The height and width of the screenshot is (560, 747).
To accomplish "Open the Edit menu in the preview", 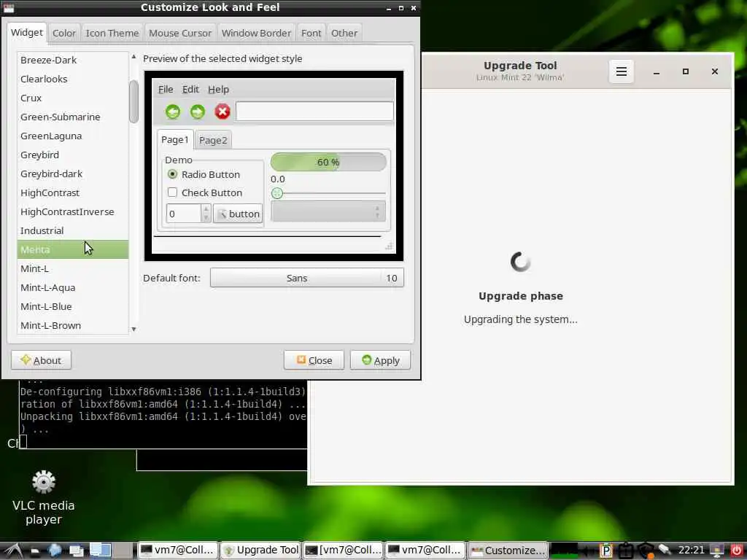I will point(190,90).
